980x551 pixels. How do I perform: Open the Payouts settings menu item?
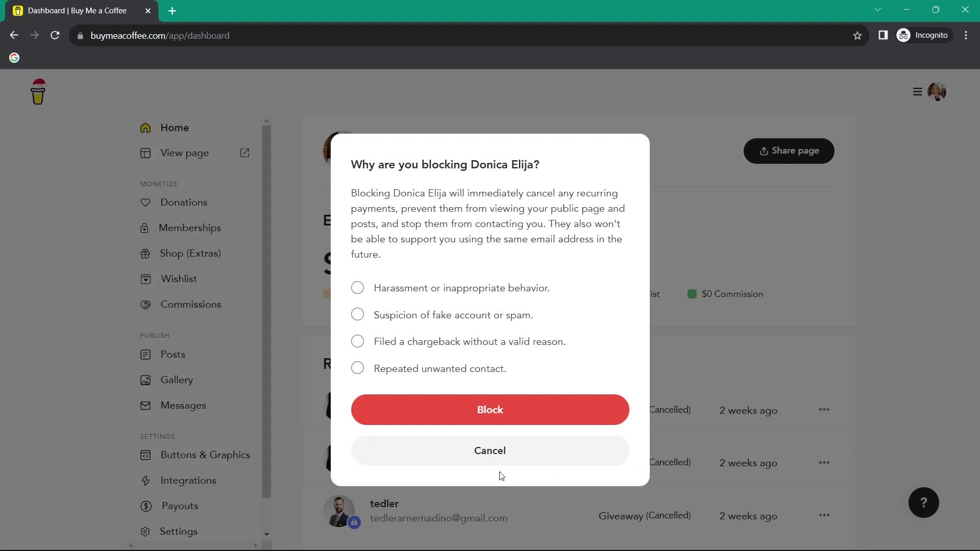tap(180, 506)
